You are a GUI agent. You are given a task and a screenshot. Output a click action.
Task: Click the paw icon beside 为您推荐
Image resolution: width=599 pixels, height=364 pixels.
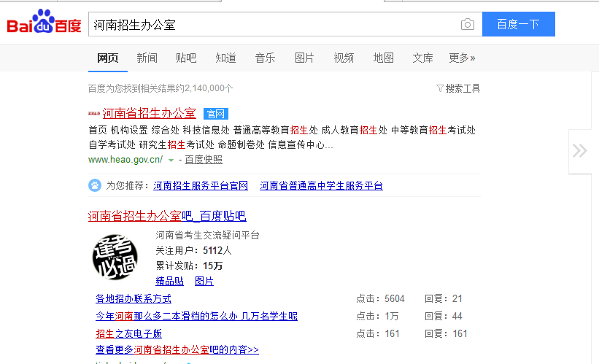click(95, 185)
